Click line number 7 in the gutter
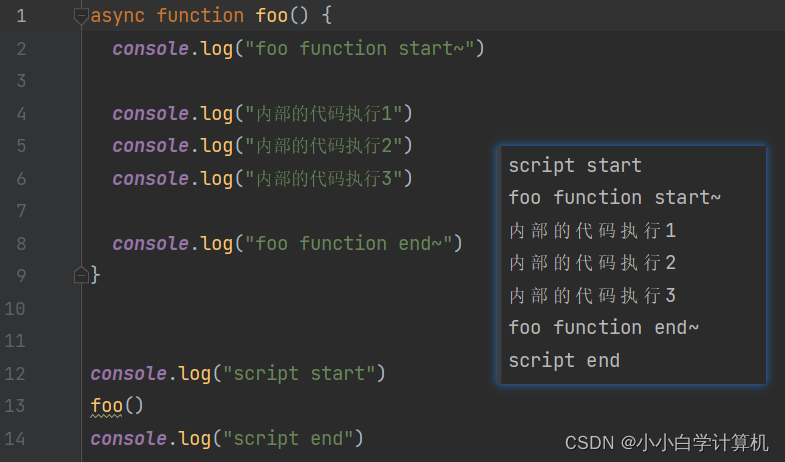 click(x=21, y=211)
